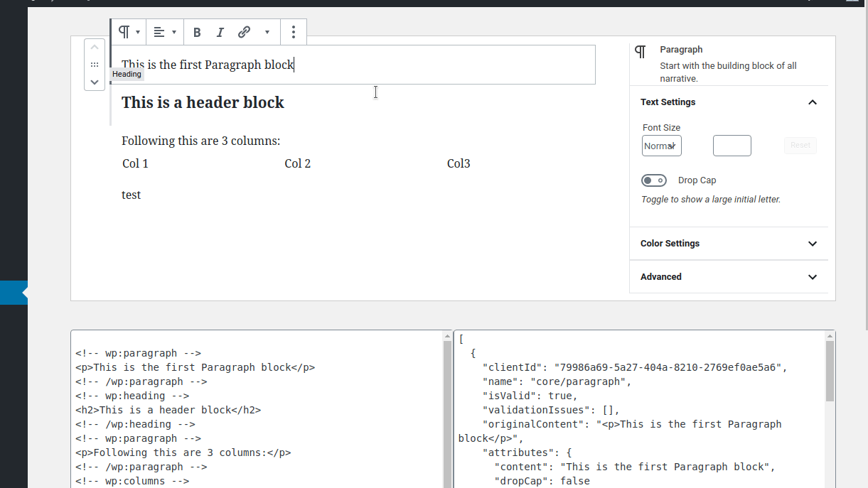The image size is (868, 488).
Task: Toggle bold formatting in the block toolbar
Action: click(197, 32)
